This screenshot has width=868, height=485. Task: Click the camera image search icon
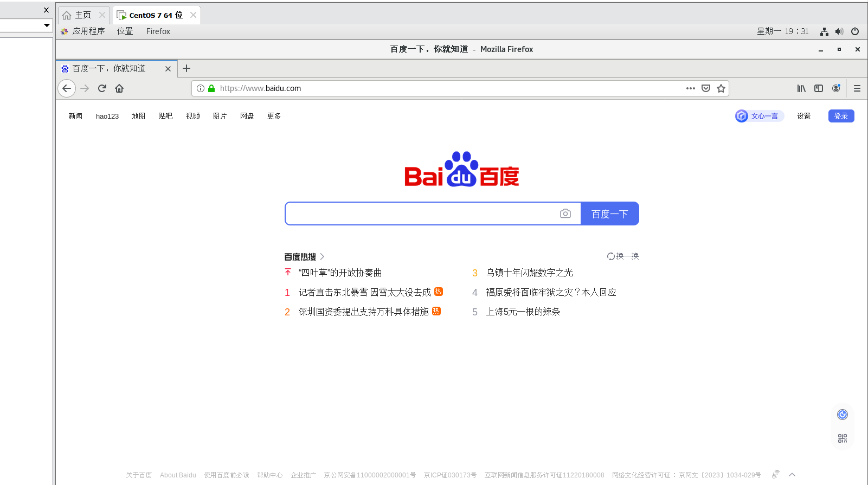tap(565, 214)
